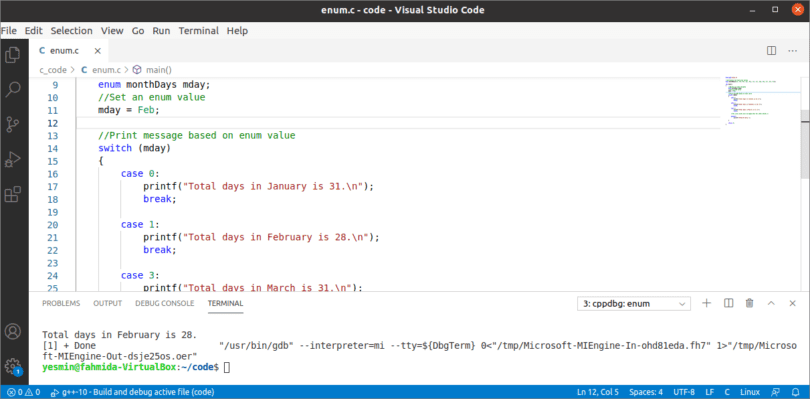The width and height of the screenshot is (810, 399).
Task: Maximize the Visual Studio Code window
Action: 775,9
